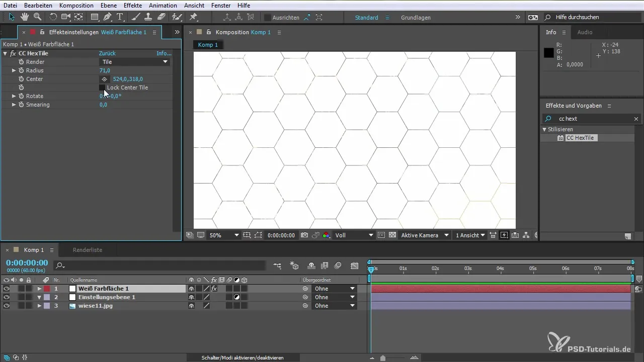Viewport: 644px width, 362px height.
Task: Select the Type text tool
Action: point(120,17)
